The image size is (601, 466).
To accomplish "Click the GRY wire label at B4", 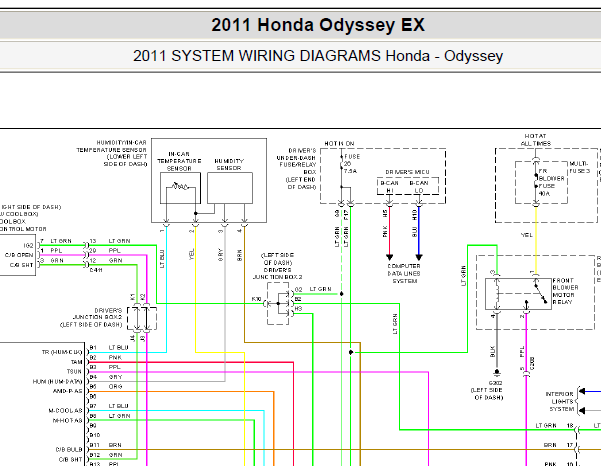I will 115,377.
